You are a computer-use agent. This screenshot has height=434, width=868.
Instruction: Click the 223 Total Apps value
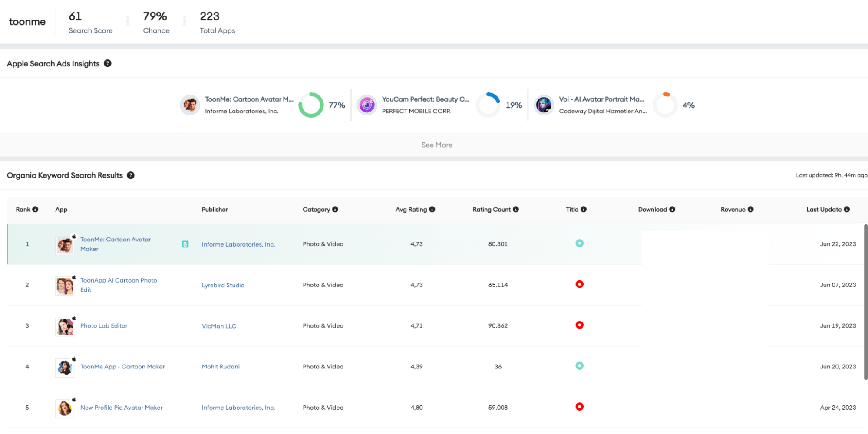pyautogui.click(x=210, y=16)
